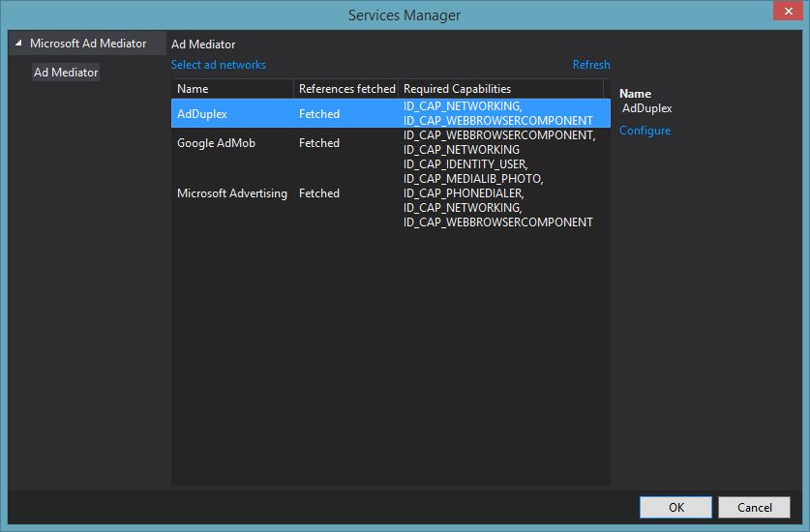Select Microsoft Ad Mediator in the tree

point(88,44)
